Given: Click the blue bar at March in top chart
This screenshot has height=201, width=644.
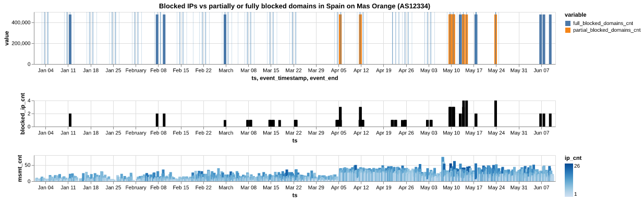Looking at the screenshot, I should (225, 39).
